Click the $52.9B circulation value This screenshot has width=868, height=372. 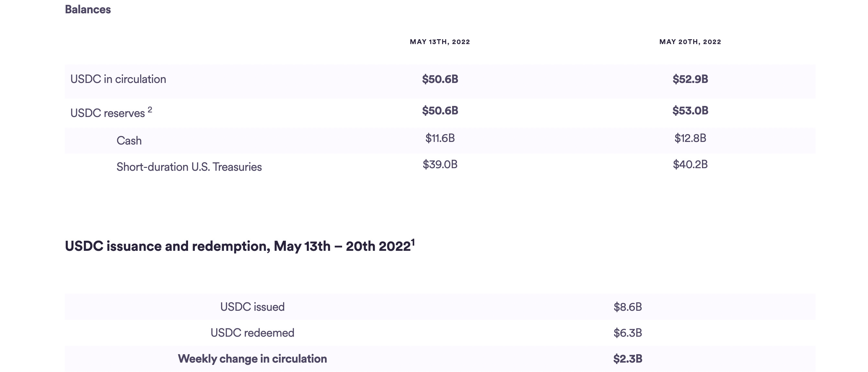pyautogui.click(x=690, y=79)
